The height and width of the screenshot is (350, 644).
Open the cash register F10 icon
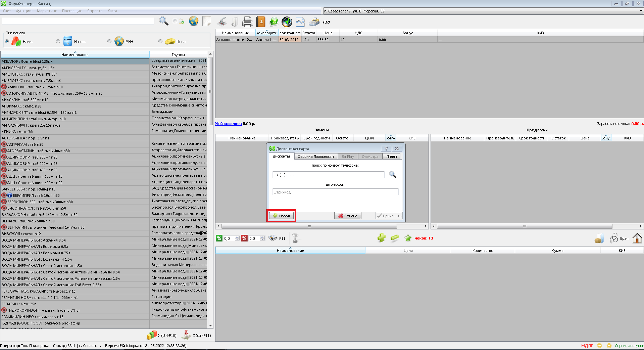point(314,22)
